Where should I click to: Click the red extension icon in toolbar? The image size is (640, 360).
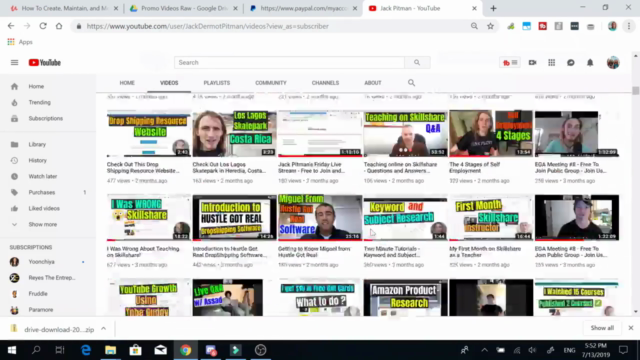pos(542,26)
